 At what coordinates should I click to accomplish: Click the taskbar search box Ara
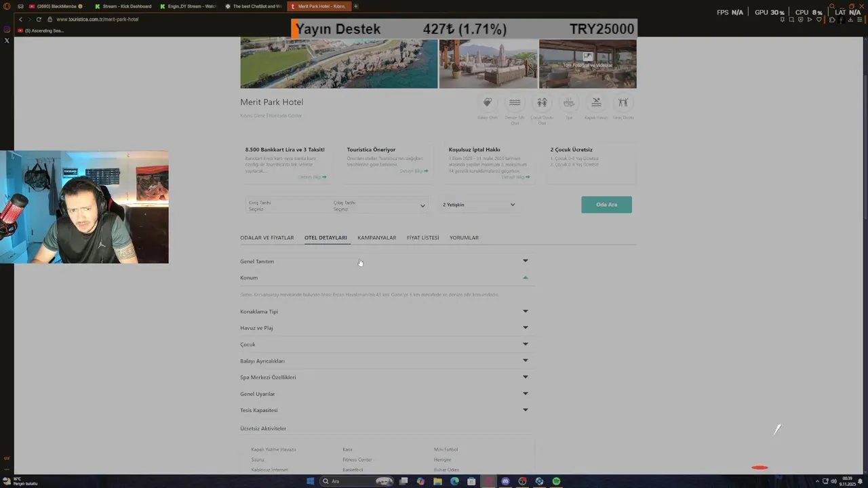pyautogui.click(x=357, y=481)
